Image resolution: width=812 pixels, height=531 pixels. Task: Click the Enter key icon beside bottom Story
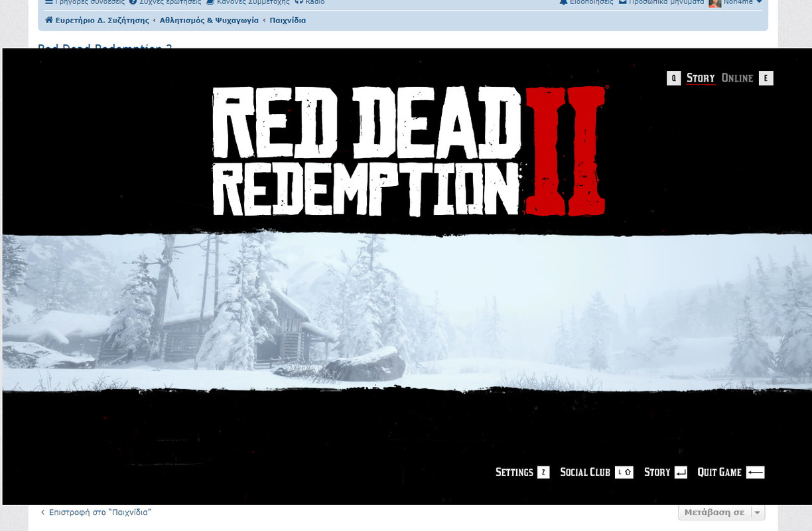pos(681,472)
